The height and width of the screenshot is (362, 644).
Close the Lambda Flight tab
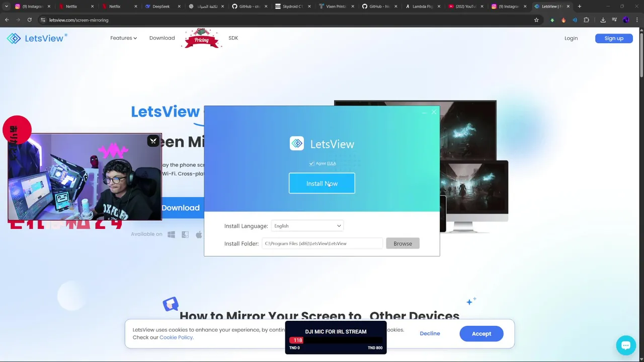(439, 7)
